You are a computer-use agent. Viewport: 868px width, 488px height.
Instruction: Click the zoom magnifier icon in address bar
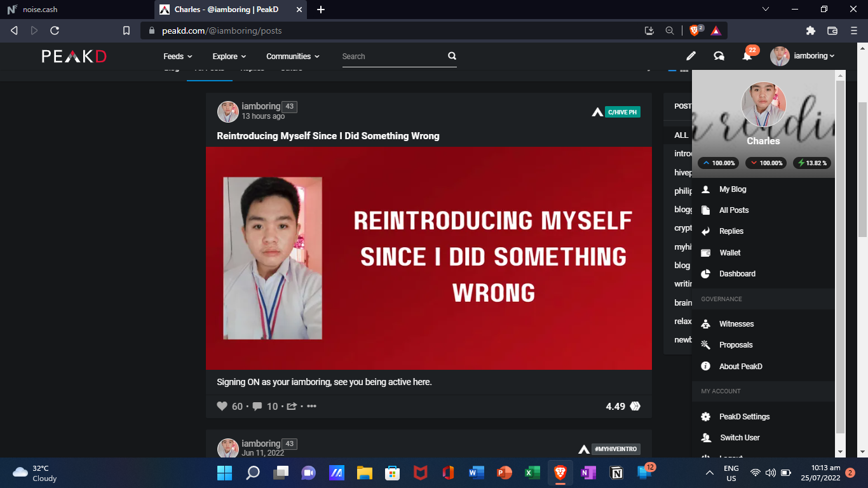click(670, 30)
